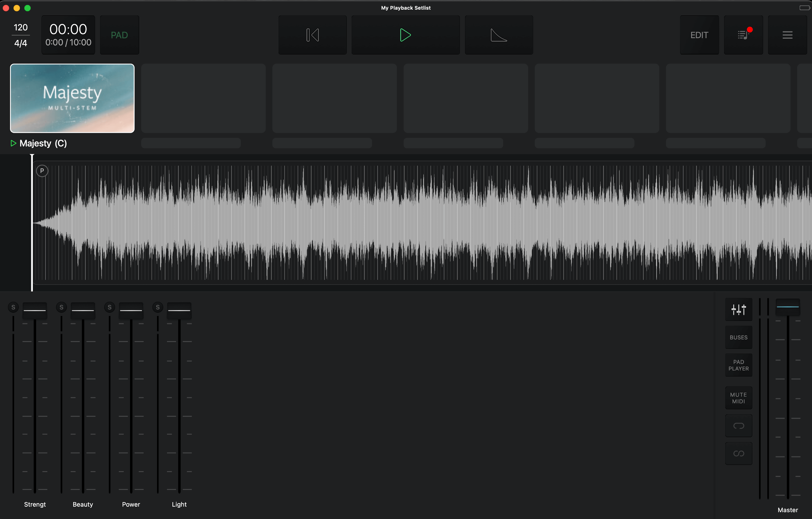
Task: Click the P marker on the waveform
Action: (42, 171)
